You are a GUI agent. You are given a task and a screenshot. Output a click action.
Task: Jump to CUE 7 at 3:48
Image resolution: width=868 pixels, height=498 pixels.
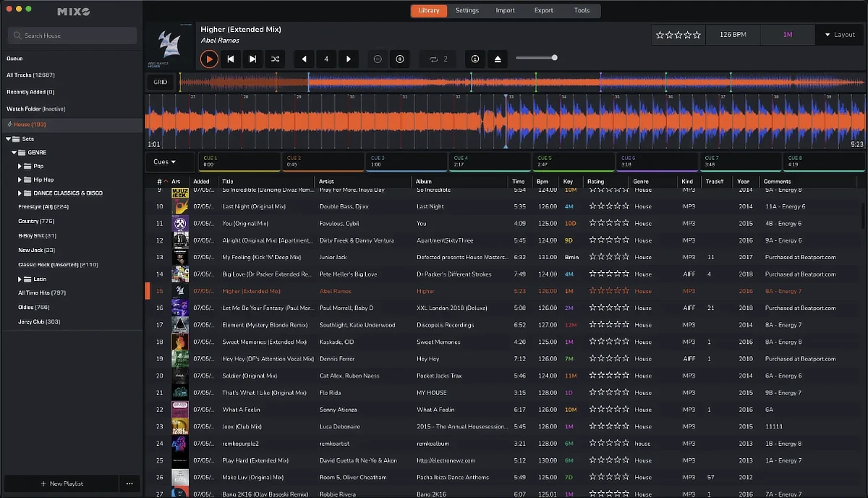click(x=741, y=161)
